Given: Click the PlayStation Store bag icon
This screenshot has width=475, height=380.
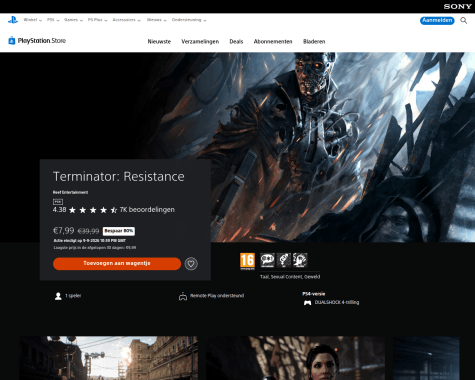Looking at the screenshot, I should pyautogui.click(x=12, y=40).
